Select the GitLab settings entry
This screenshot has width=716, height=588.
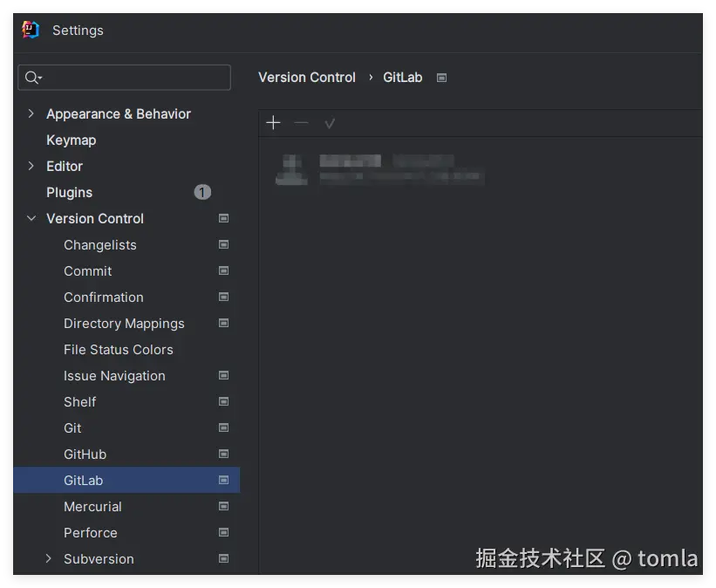coord(126,480)
